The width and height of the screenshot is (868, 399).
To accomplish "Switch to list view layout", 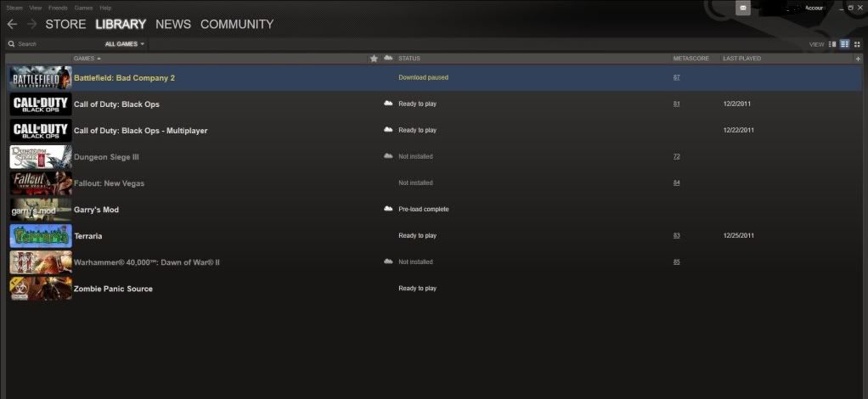I will [x=845, y=44].
